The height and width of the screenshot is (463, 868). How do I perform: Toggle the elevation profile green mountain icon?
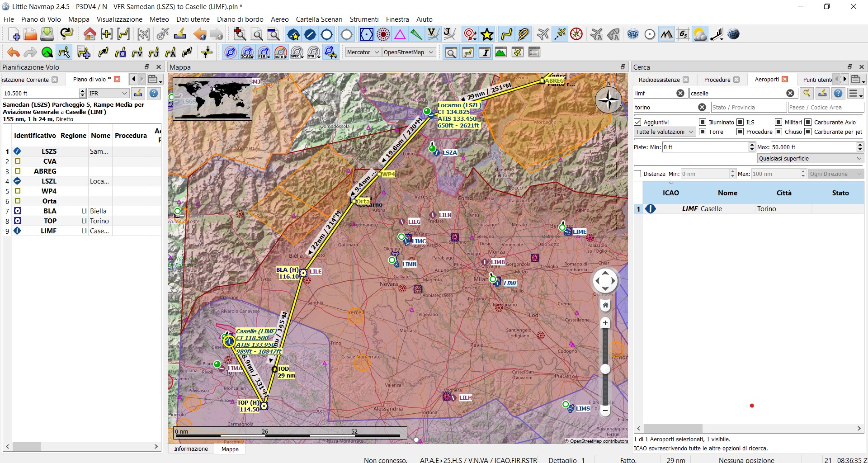coord(500,52)
